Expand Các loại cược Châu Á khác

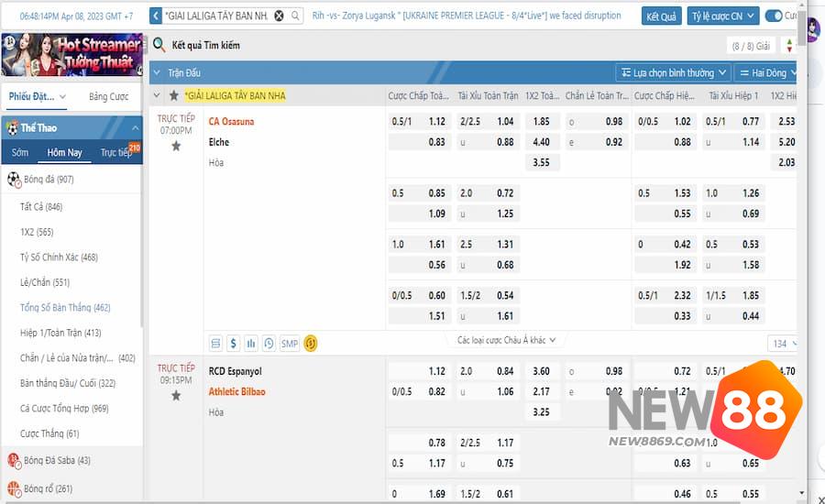click(x=506, y=340)
